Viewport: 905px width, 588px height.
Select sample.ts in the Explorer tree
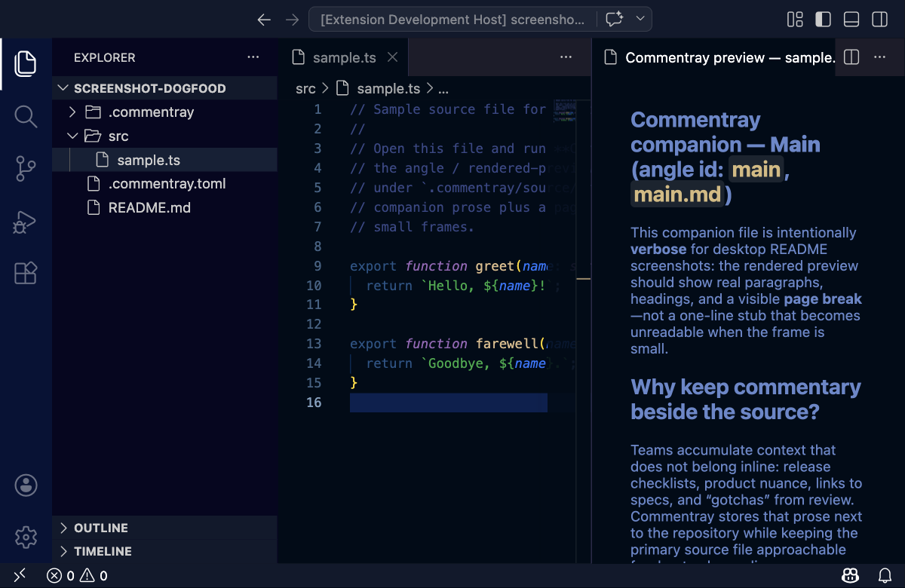[164, 160]
